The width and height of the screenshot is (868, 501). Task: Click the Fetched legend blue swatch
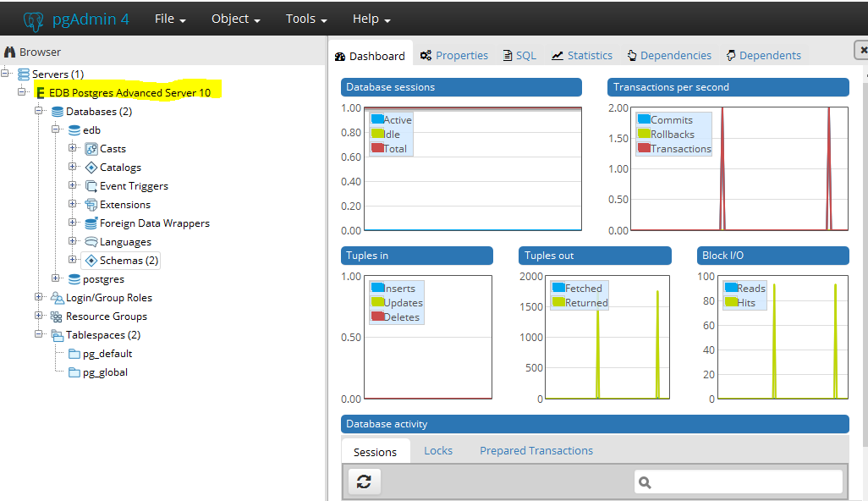pos(558,288)
